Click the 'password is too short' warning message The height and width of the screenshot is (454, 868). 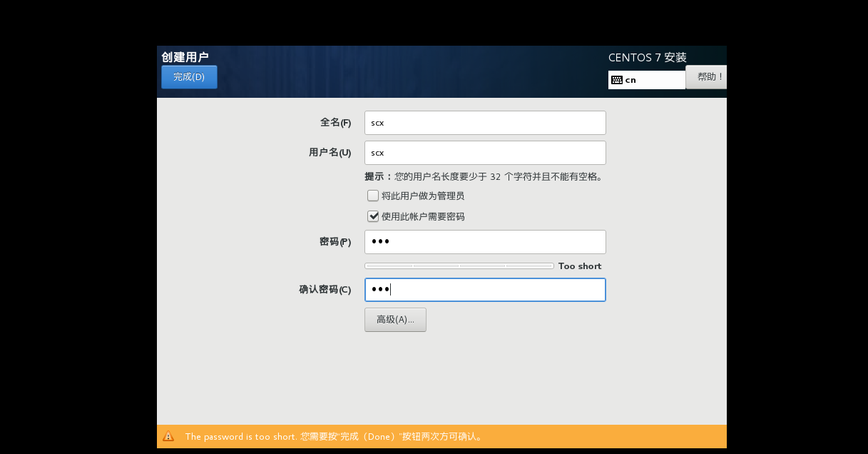coord(333,436)
